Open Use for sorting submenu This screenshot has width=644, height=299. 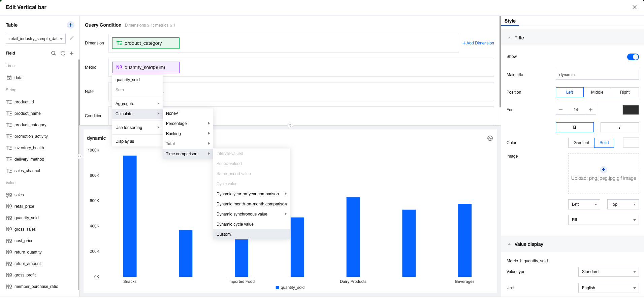point(137,128)
